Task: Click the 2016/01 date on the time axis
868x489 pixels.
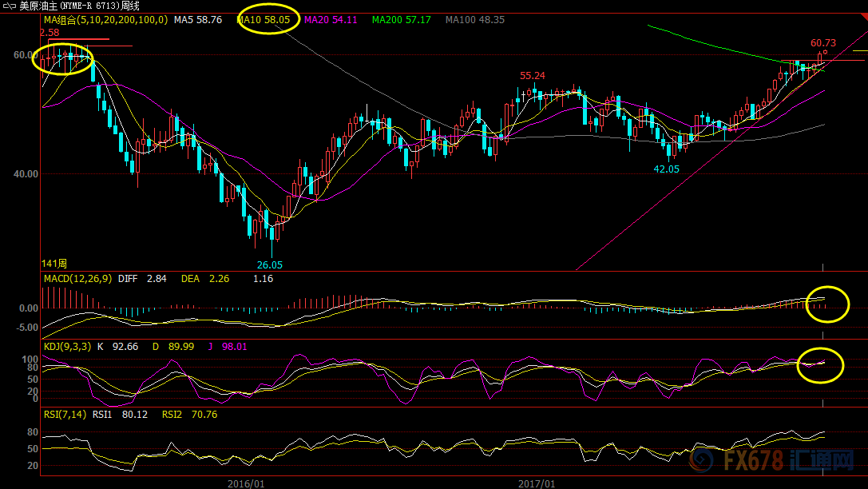Action: pos(245,483)
